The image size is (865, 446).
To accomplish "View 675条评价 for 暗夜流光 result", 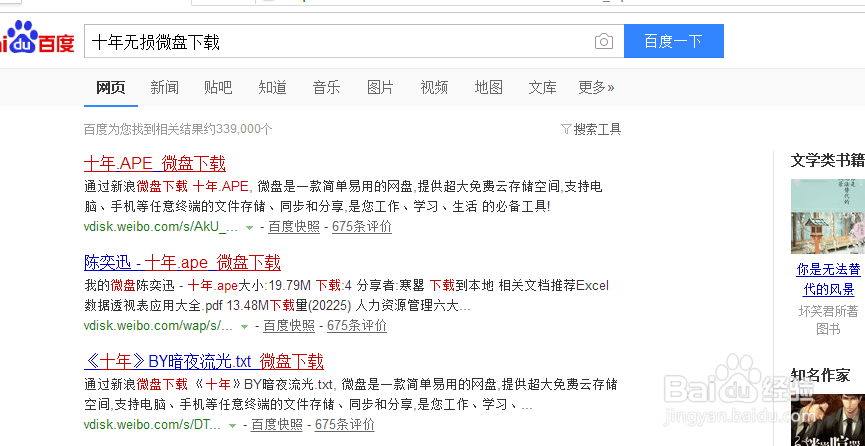I will pyautogui.click(x=345, y=424).
